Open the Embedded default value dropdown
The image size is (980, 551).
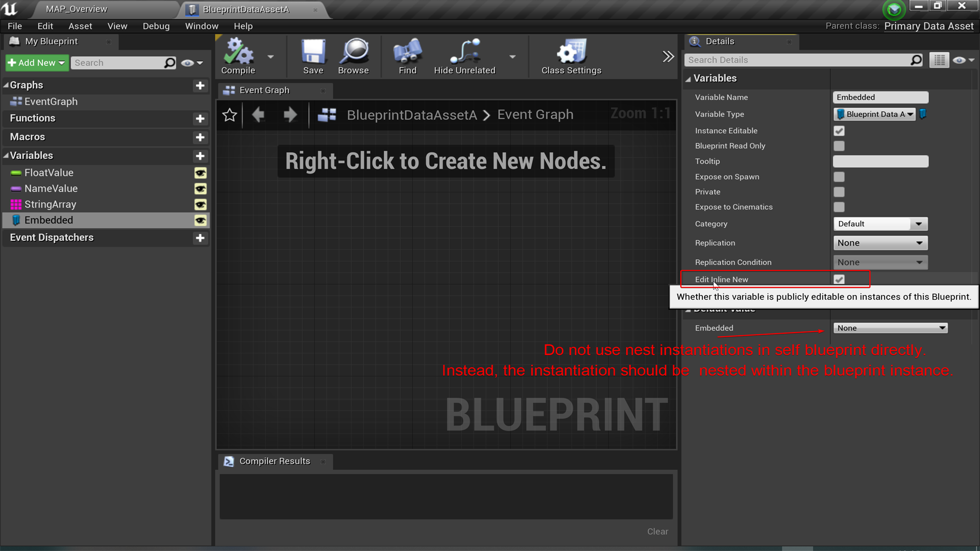[890, 328]
